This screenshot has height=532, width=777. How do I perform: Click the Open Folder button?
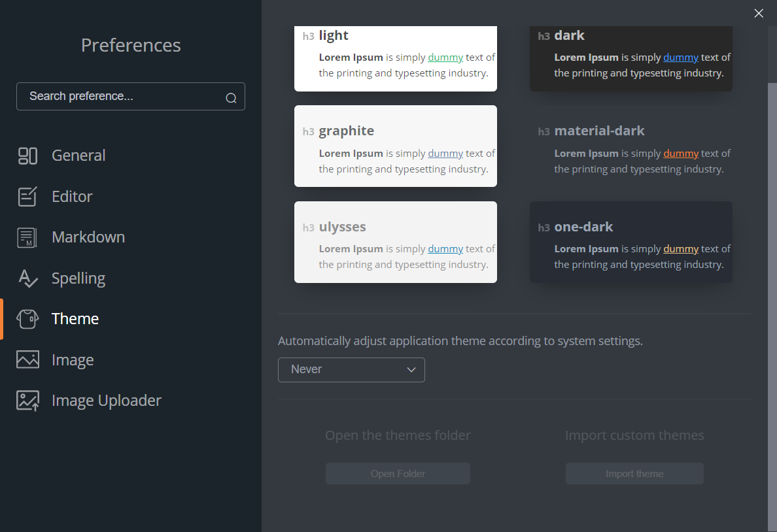pos(398,474)
